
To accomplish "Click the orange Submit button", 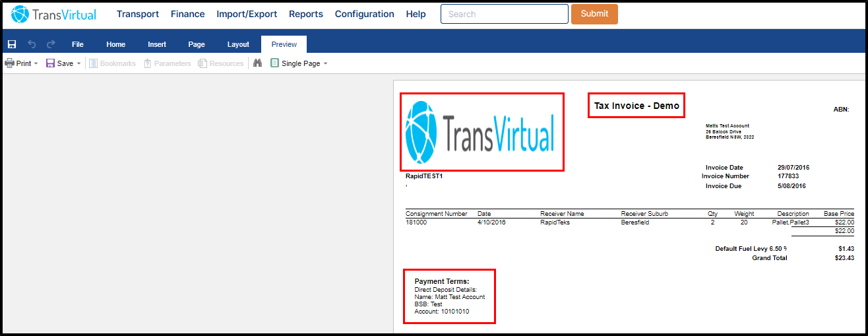I will [x=594, y=14].
